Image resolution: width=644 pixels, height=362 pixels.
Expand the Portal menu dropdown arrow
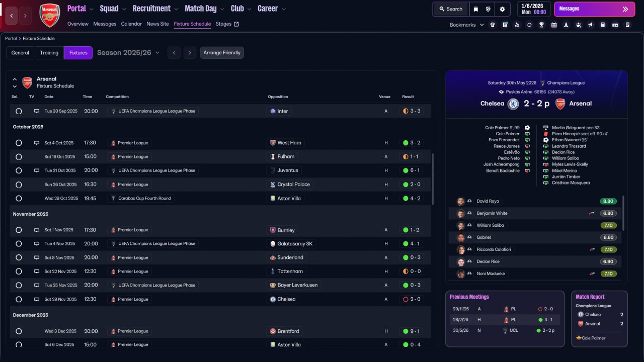[x=91, y=9]
